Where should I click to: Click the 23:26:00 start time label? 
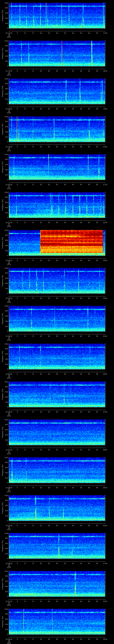tap(9, 412)
